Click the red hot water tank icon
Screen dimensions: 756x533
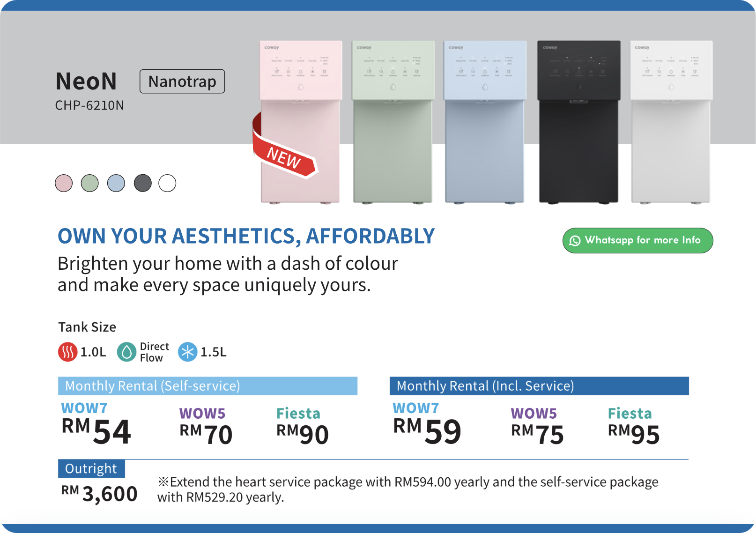[x=68, y=352]
